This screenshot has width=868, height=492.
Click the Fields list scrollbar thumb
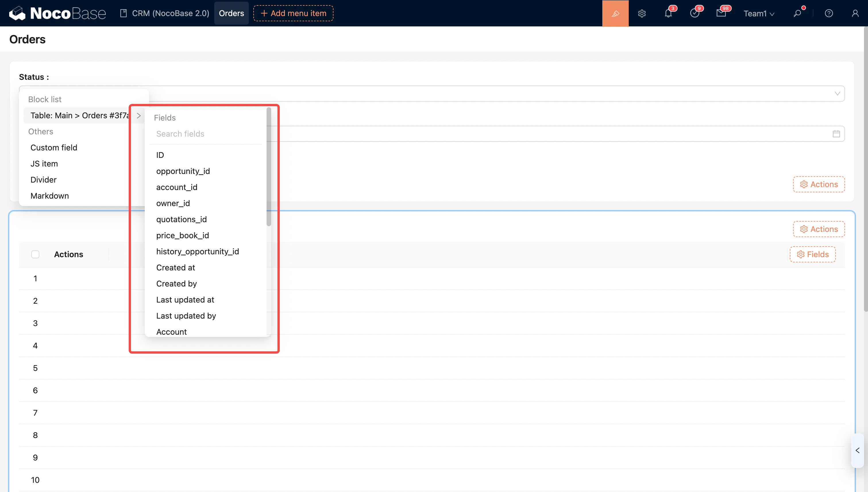pos(269,167)
